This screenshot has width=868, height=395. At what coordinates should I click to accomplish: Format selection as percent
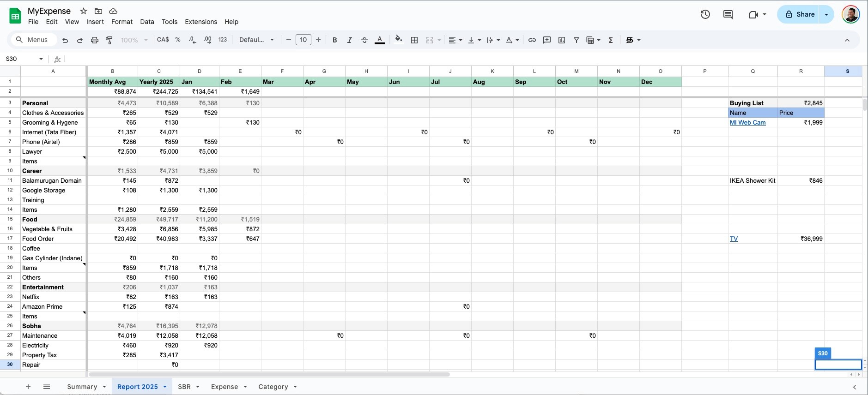tap(178, 40)
